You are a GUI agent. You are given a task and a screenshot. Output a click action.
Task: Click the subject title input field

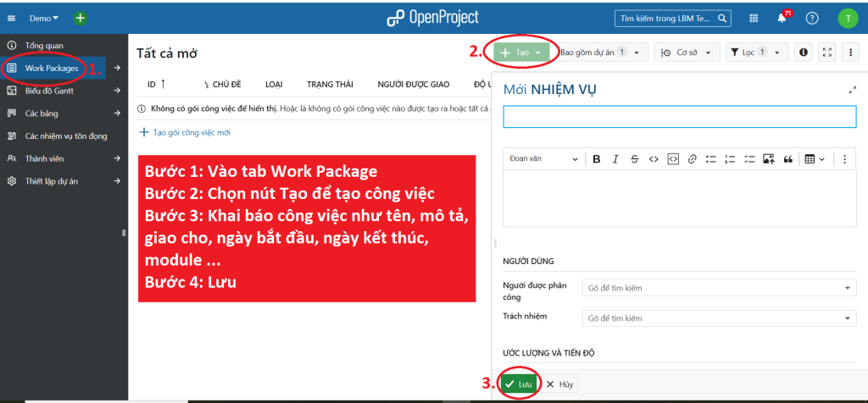pyautogui.click(x=679, y=117)
